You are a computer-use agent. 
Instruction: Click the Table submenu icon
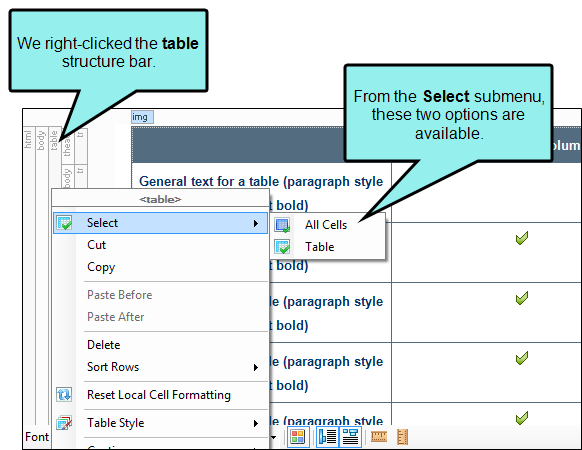tap(282, 247)
